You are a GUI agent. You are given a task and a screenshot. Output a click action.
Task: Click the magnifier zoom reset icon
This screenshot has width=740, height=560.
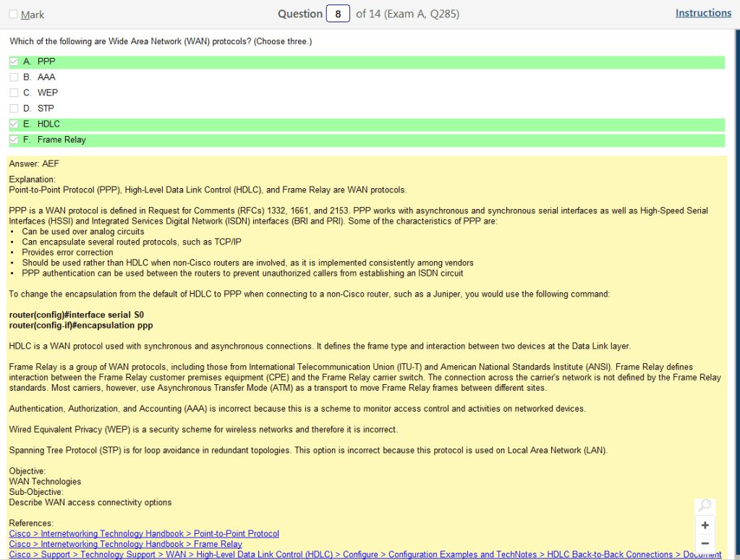705,506
